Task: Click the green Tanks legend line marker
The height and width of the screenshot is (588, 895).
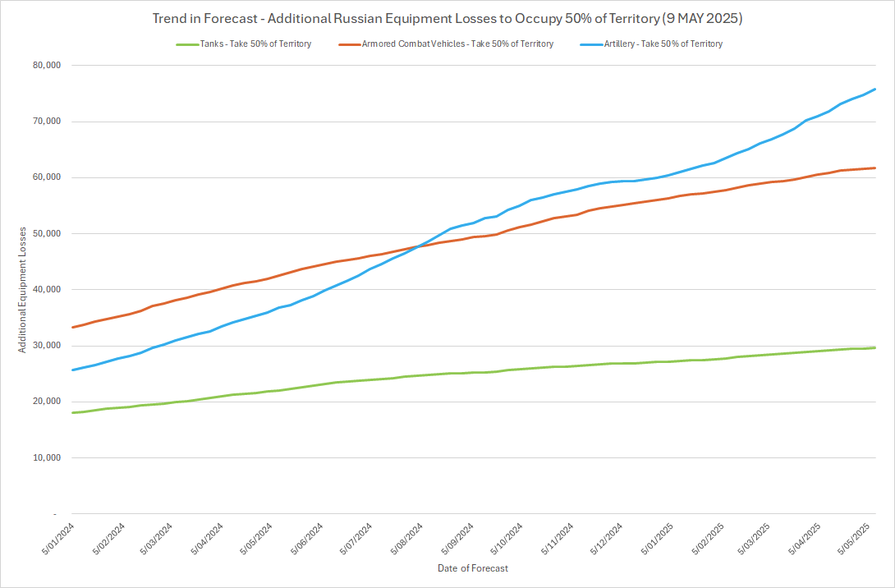Action: pos(186,44)
